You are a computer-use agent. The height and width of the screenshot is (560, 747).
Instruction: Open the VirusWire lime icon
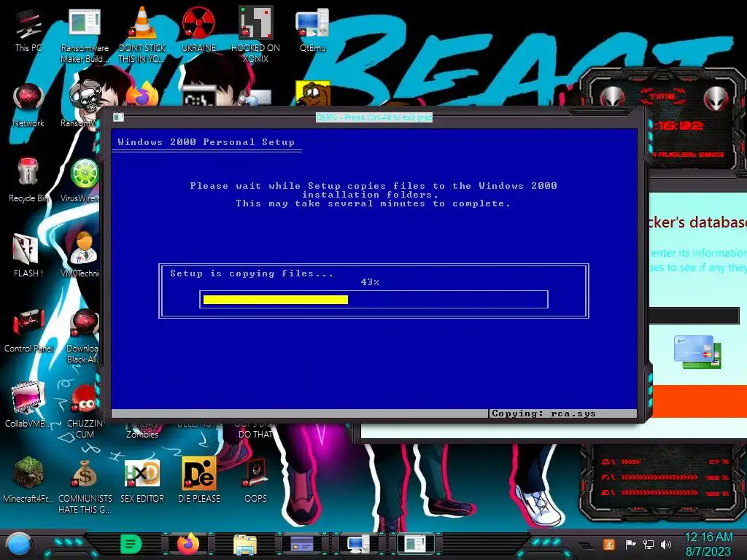click(x=84, y=181)
